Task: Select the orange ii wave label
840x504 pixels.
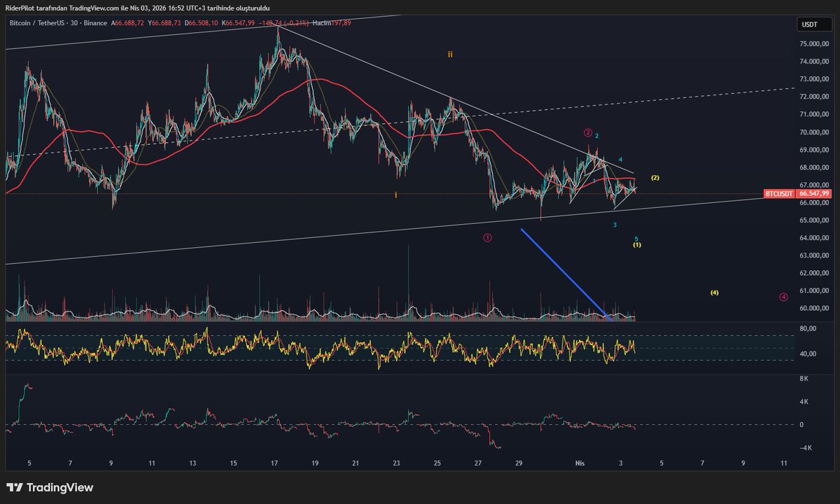Action: 450,54
